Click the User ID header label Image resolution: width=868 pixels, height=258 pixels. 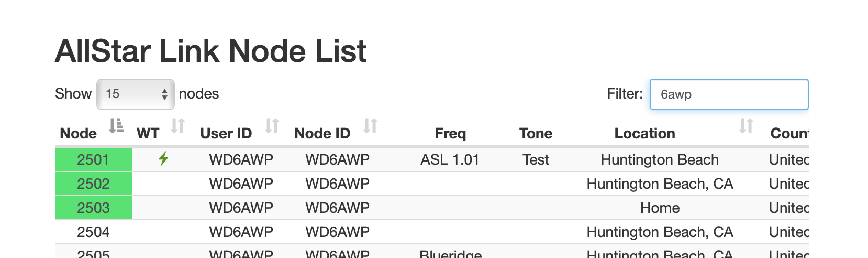(x=226, y=133)
